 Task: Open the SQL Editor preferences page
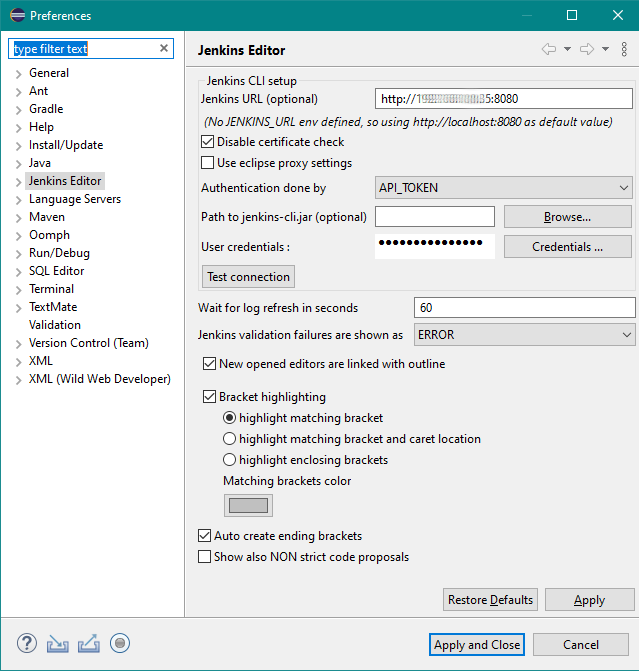[57, 271]
